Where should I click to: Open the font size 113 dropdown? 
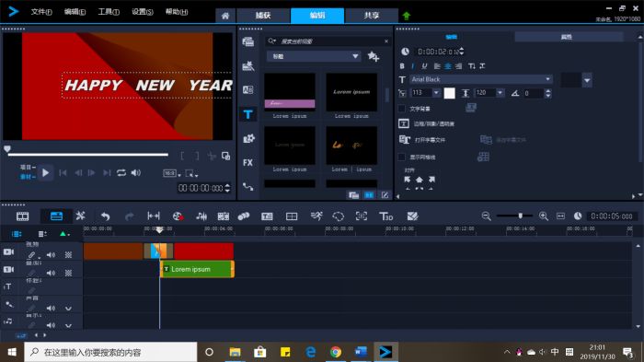tap(436, 93)
